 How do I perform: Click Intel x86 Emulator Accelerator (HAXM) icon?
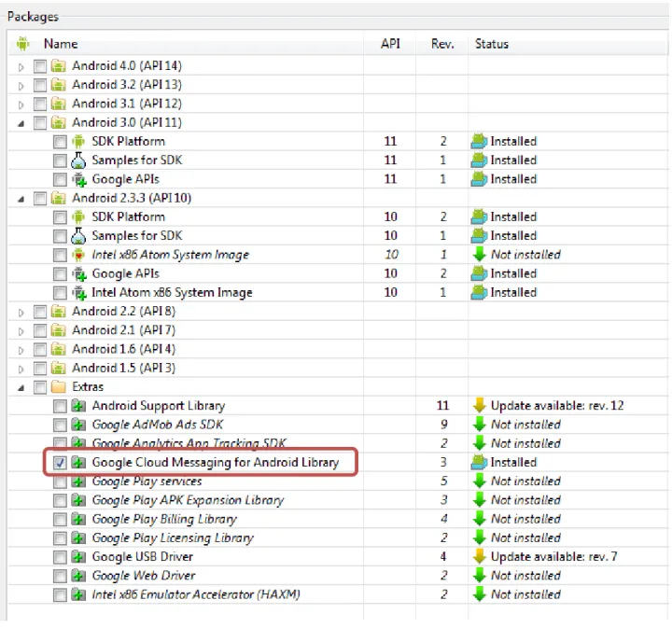point(78,594)
